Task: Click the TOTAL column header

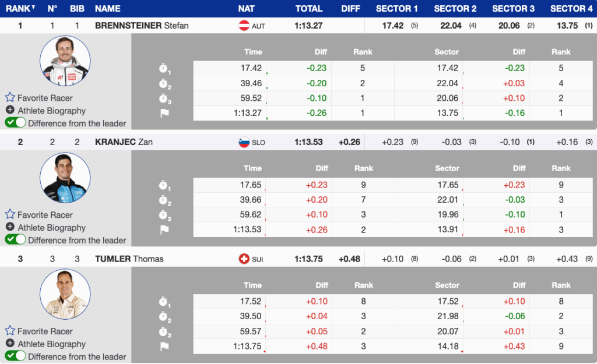Action: point(308,8)
